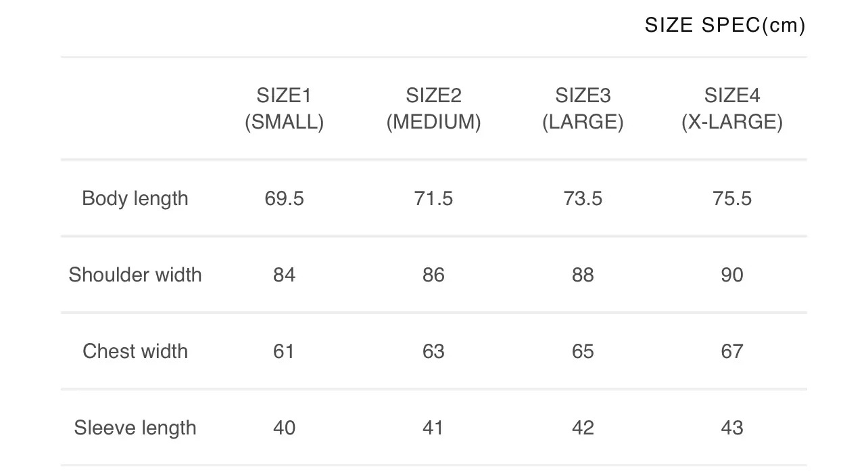
Task: Click the 75.5 X-Large body length cell
Action: click(x=732, y=198)
